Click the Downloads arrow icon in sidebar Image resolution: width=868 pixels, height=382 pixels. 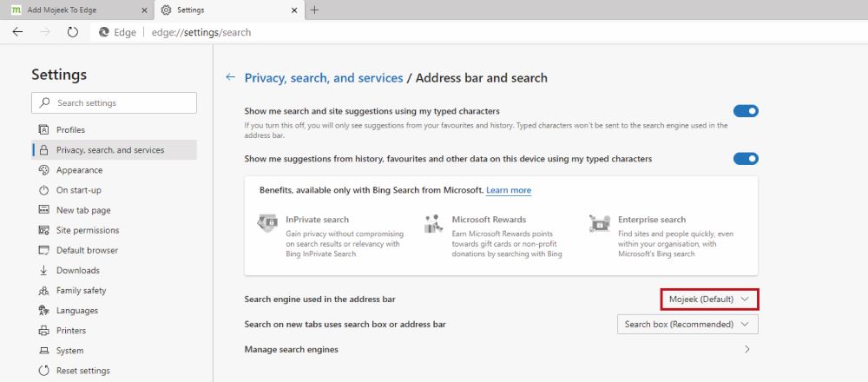point(43,271)
